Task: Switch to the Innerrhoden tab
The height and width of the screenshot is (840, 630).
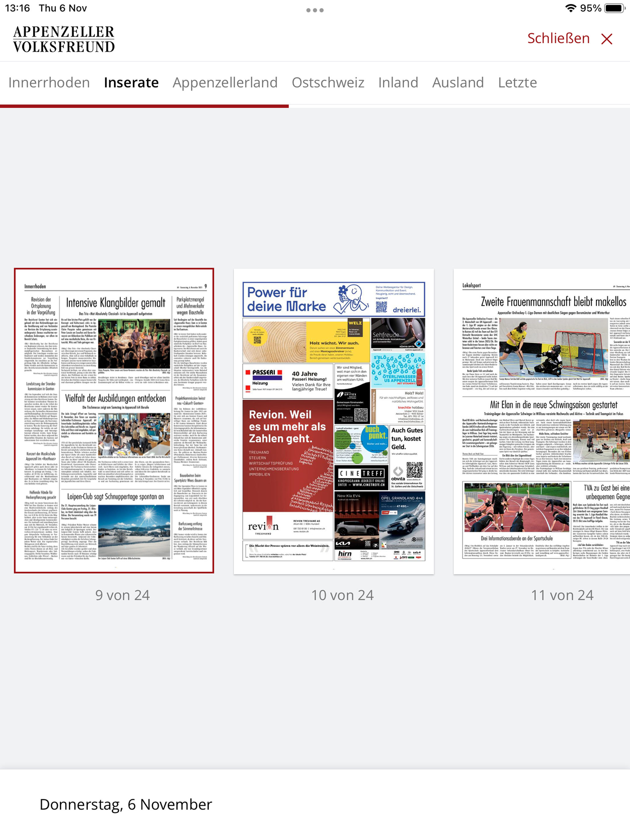Action: click(49, 82)
